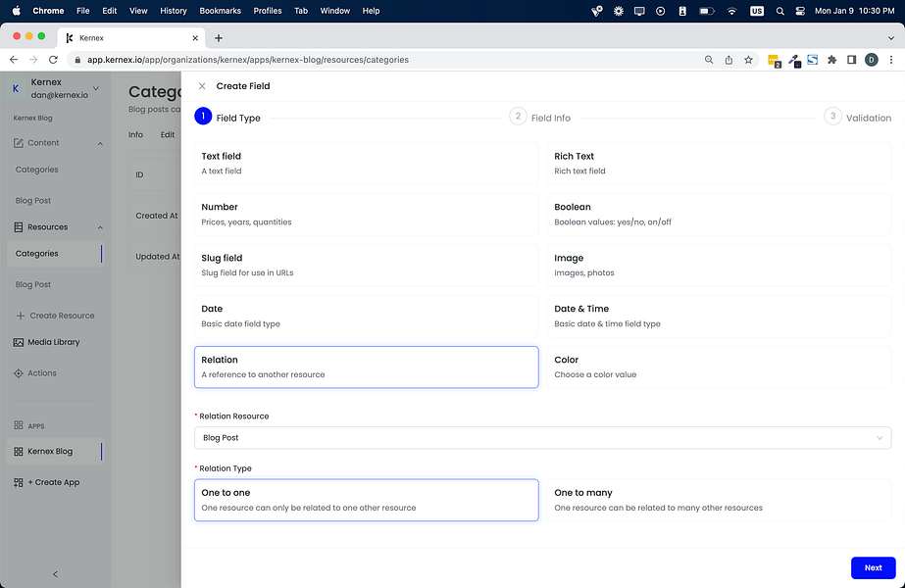Select the Text field type card
This screenshot has height=588, width=905.
click(x=366, y=164)
